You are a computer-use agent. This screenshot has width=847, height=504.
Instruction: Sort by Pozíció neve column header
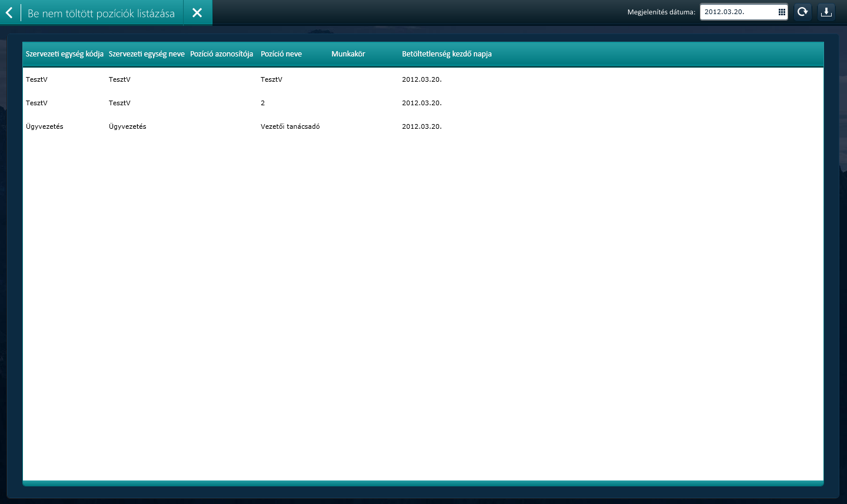coord(281,54)
